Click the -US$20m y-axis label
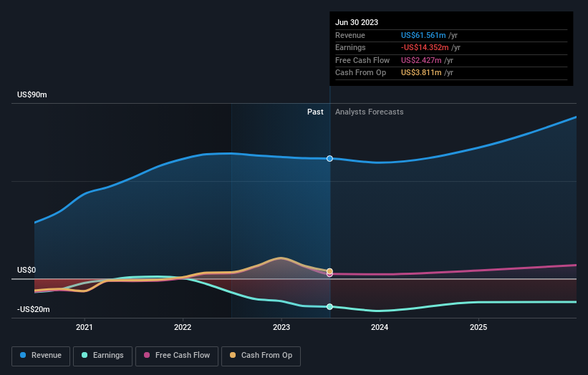Image resolution: width=588 pixels, height=375 pixels. (x=34, y=309)
